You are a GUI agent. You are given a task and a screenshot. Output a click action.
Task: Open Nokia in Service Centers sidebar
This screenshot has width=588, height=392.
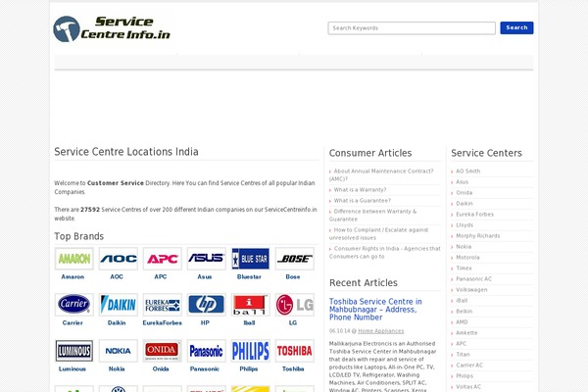click(464, 247)
